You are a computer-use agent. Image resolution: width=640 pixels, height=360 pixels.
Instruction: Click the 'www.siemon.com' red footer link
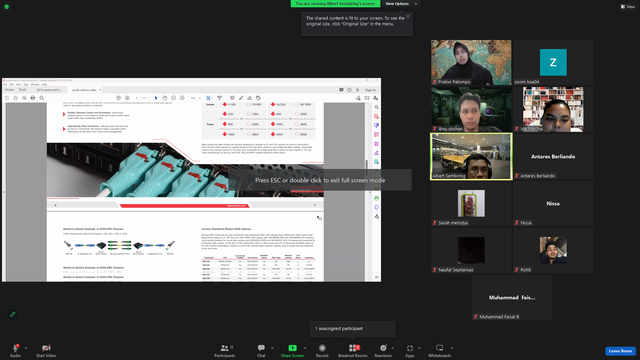tap(236, 206)
